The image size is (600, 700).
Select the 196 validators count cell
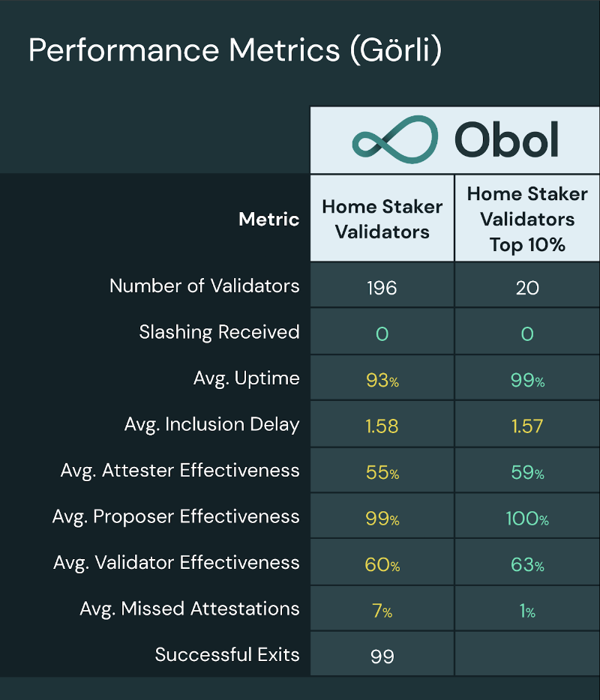pyautogui.click(x=382, y=287)
